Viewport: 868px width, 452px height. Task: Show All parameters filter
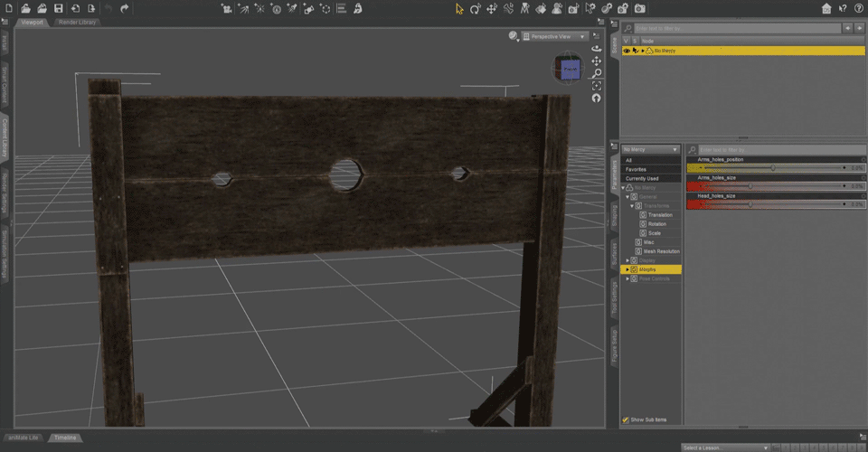(x=651, y=160)
